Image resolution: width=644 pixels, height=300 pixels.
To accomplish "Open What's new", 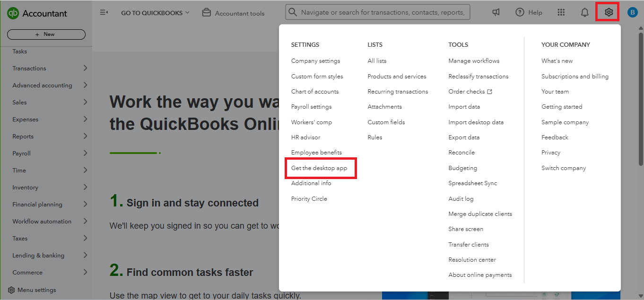I will coord(557,61).
